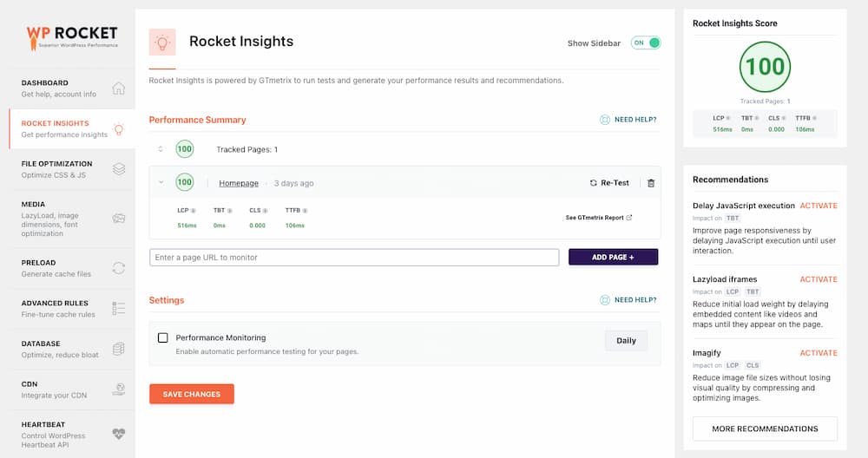Toggle the Show Sidebar switch off
The width and height of the screenshot is (868, 458).
646,43
